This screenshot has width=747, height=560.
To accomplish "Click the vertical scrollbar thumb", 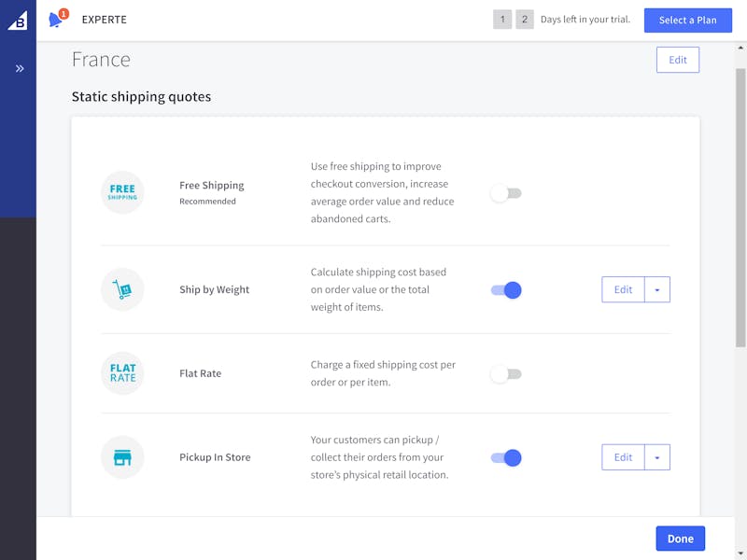I will 740,207.
